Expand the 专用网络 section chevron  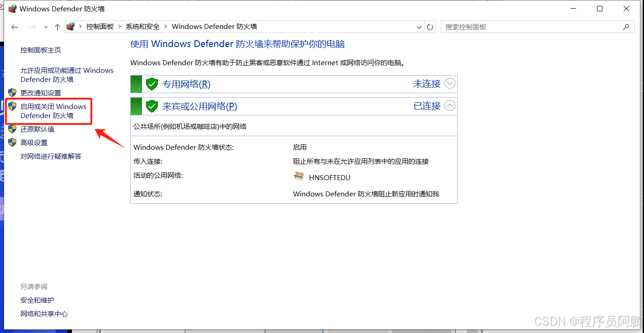450,83
